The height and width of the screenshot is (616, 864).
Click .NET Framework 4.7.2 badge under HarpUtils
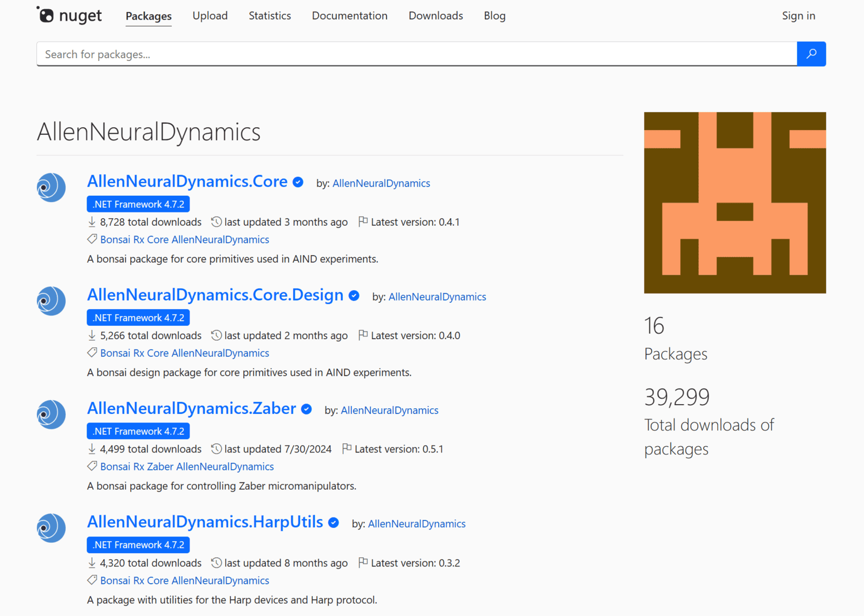(138, 545)
